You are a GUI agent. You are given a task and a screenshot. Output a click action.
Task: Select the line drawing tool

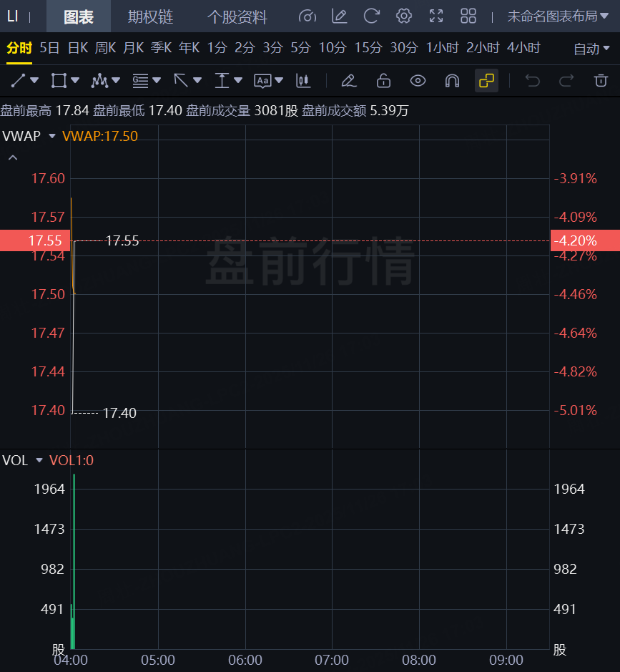pyautogui.click(x=18, y=80)
